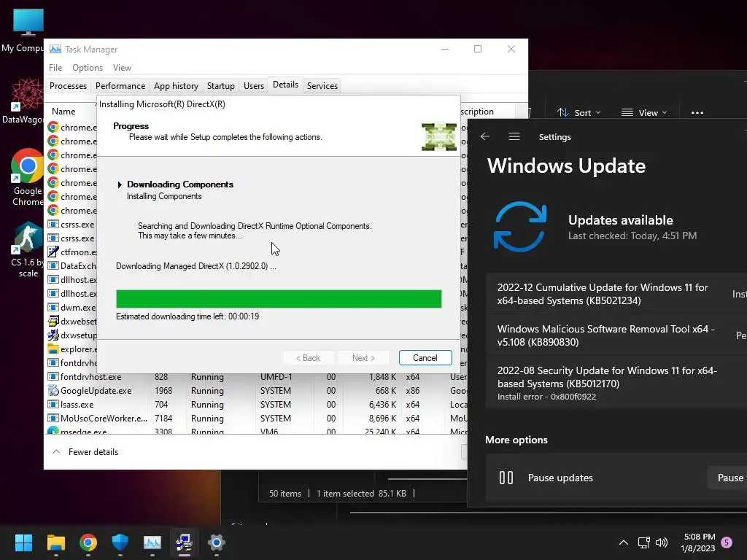
Task: Open the View dropdown in File Explorer
Action: click(644, 113)
